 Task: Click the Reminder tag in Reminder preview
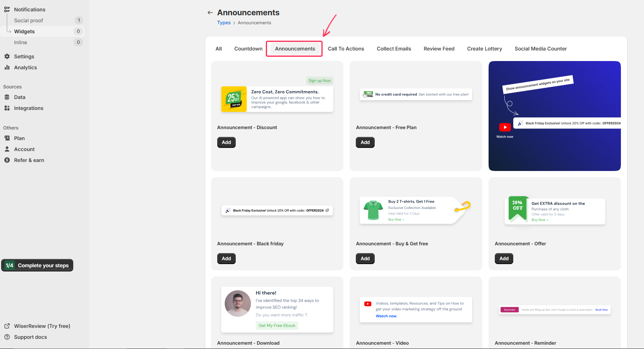pyautogui.click(x=509, y=310)
